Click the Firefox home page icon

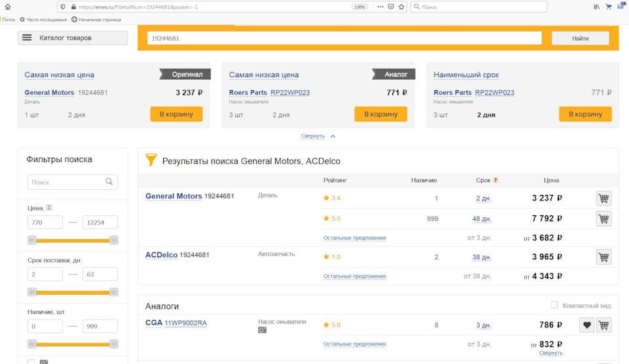coord(8,7)
